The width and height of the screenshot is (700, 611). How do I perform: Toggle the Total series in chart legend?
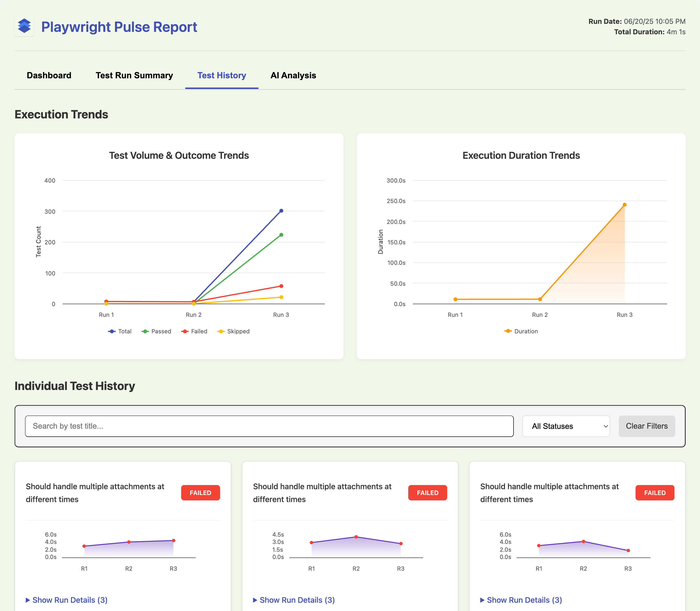[120, 331]
